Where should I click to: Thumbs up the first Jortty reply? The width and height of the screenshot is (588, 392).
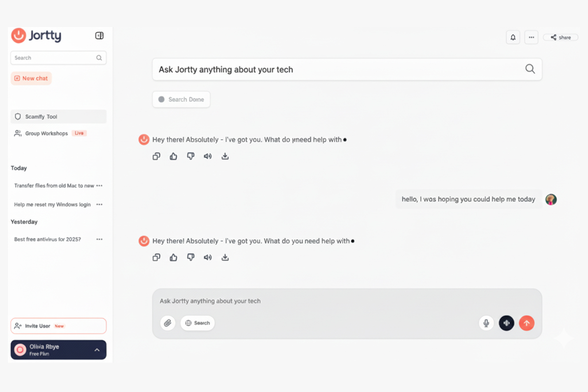click(x=173, y=156)
